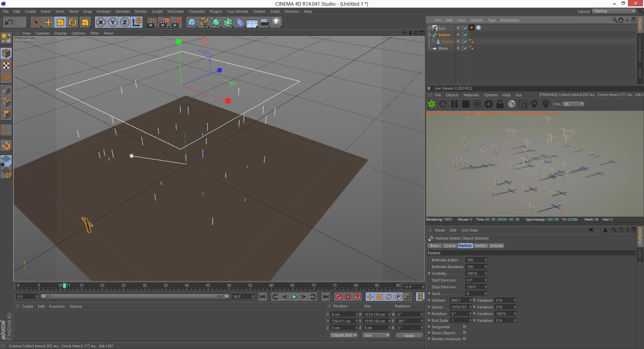
Task: Toggle the animation dot beside Lifetime
Action: [x=429, y=300]
